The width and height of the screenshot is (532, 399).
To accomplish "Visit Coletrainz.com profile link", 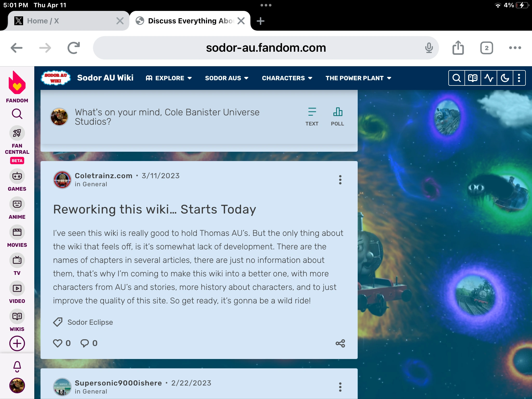I will tap(103, 176).
